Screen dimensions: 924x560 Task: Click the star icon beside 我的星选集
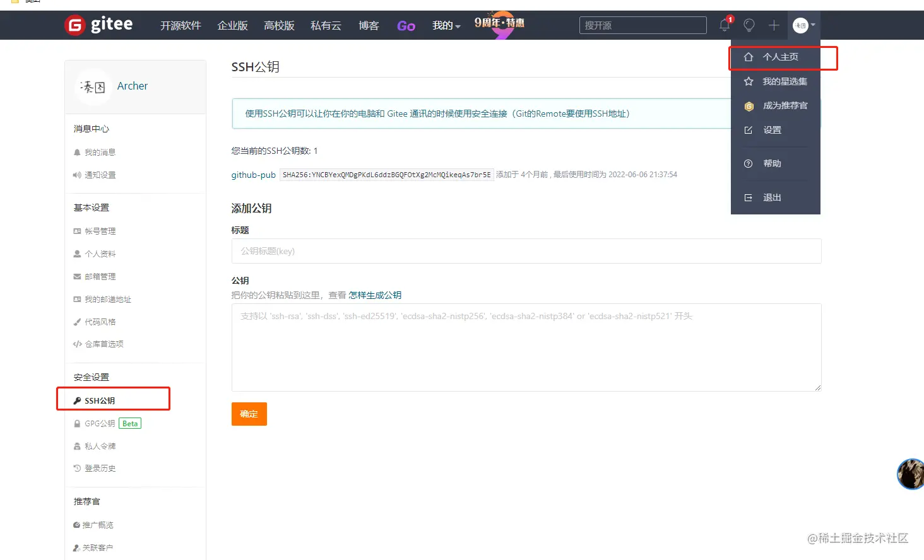click(749, 81)
